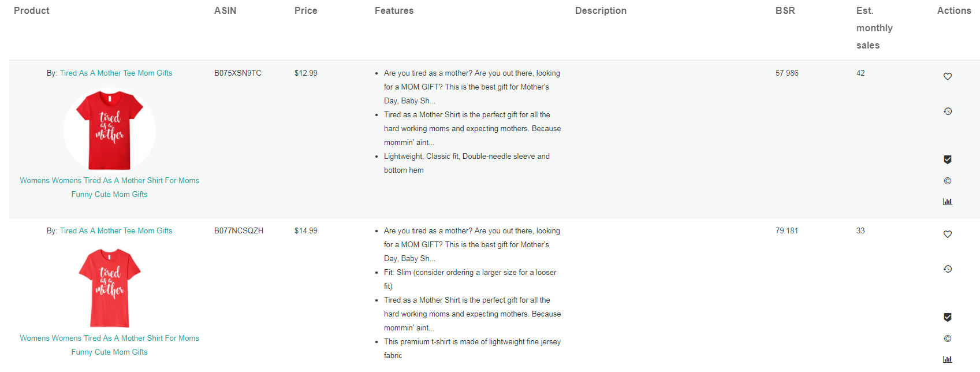
Task: Click Est. monthly sales column header
Action: (x=874, y=28)
